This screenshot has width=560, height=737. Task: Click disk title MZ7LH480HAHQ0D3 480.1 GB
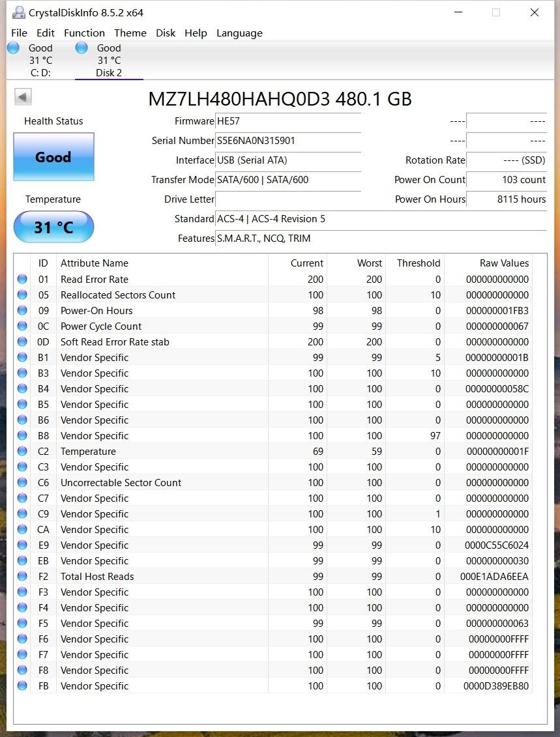coord(280,99)
